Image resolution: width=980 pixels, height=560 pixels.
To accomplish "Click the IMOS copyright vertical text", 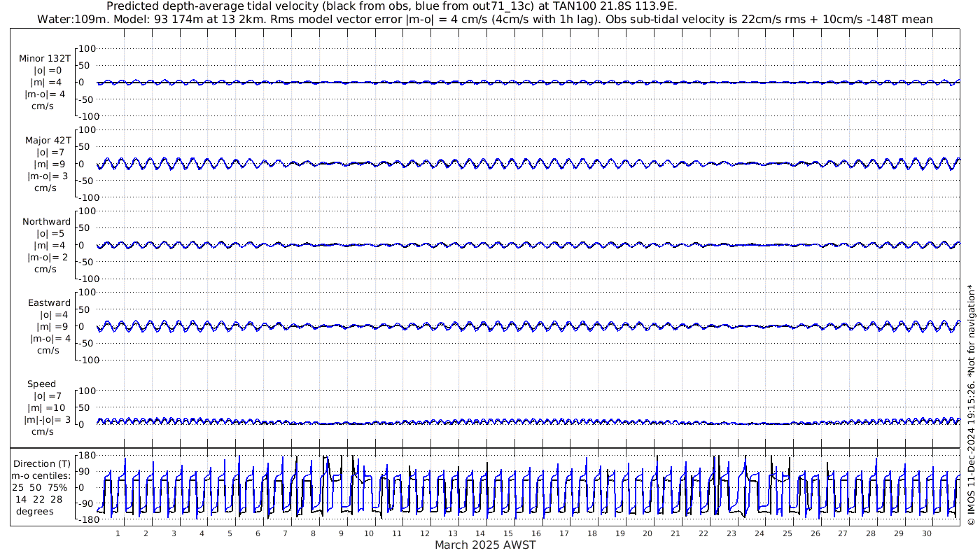I will 971,405.
